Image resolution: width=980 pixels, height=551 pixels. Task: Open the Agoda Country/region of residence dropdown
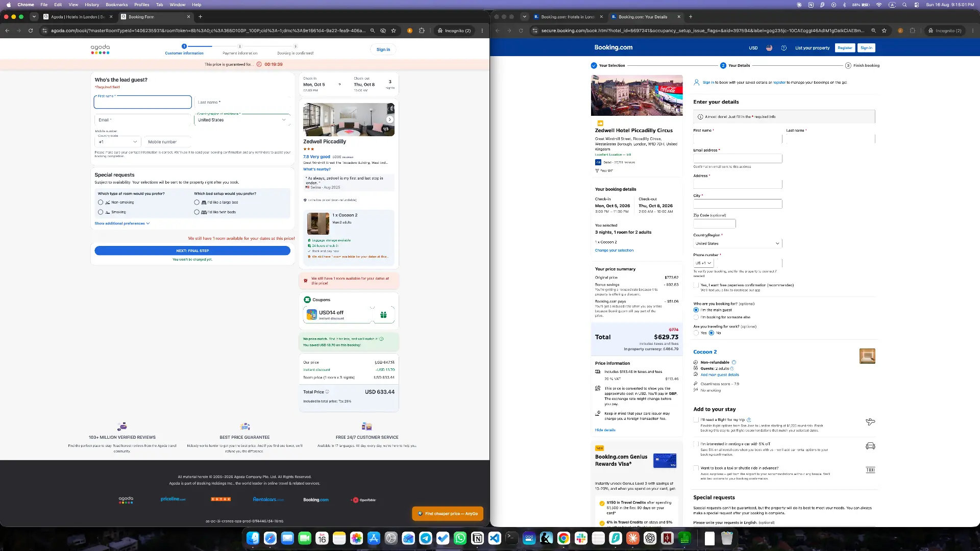point(242,120)
